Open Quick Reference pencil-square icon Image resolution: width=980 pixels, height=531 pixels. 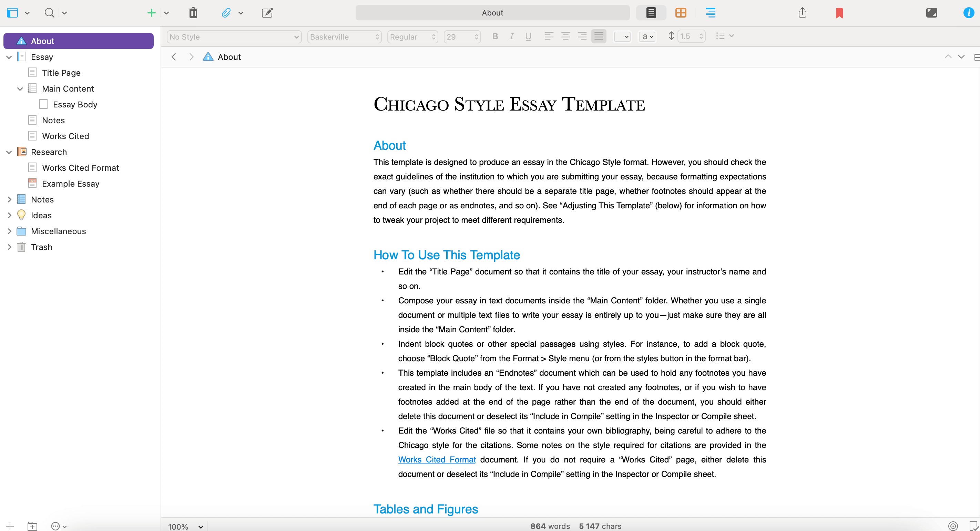(x=267, y=13)
